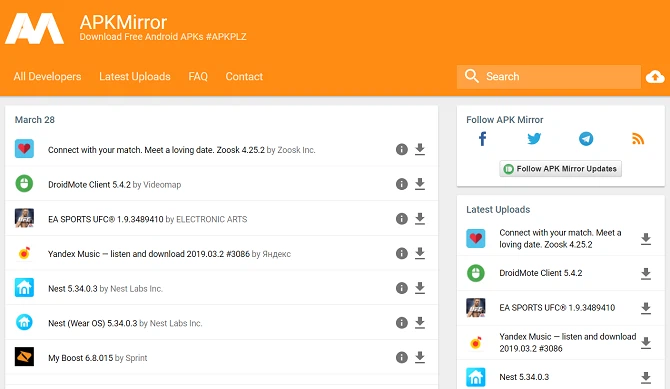The image size is (670, 389).
Task: Open the FAQ page
Action: [x=198, y=77]
